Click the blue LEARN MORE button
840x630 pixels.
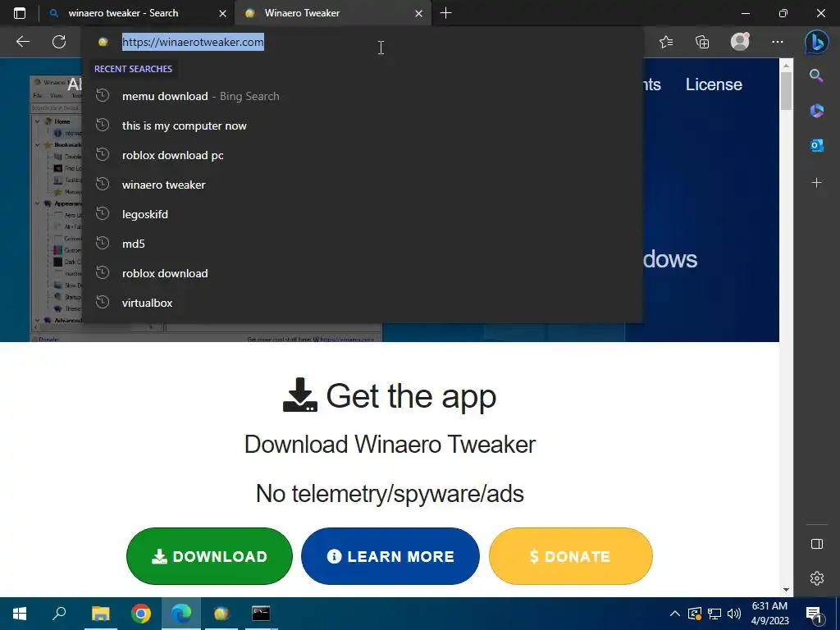pyautogui.click(x=390, y=556)
